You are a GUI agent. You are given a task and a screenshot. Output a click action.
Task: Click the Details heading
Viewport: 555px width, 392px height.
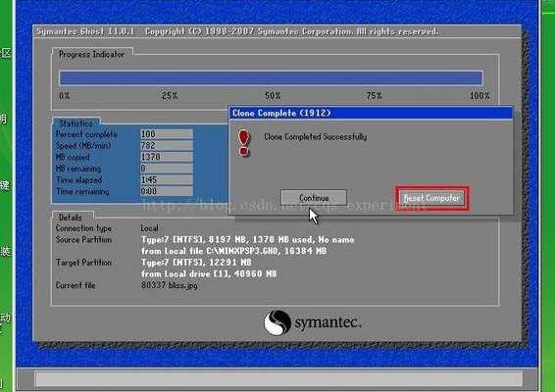pos(71,218)
